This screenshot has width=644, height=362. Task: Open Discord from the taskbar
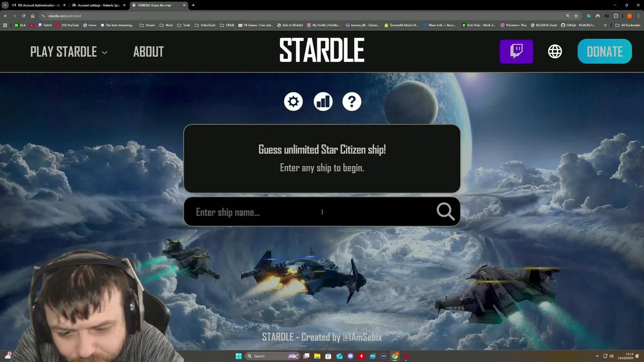(x=351, y=356)
